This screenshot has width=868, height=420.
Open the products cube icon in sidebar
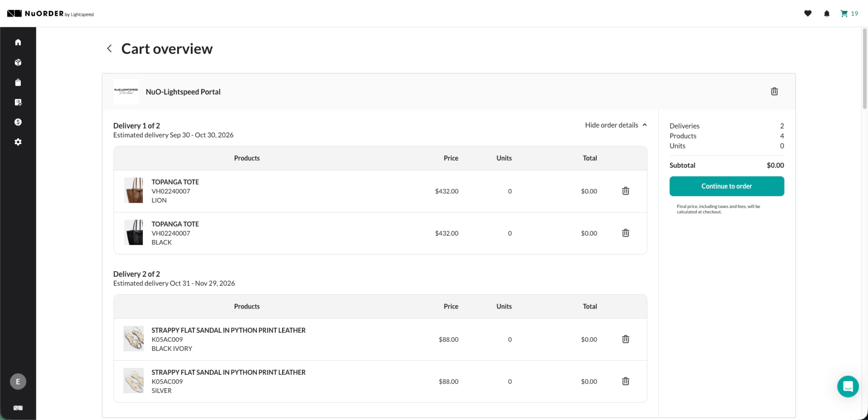click(18, 62)
